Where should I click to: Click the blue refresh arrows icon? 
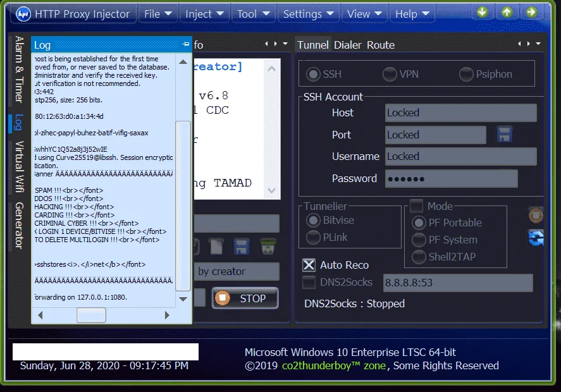tap(536, 238)
